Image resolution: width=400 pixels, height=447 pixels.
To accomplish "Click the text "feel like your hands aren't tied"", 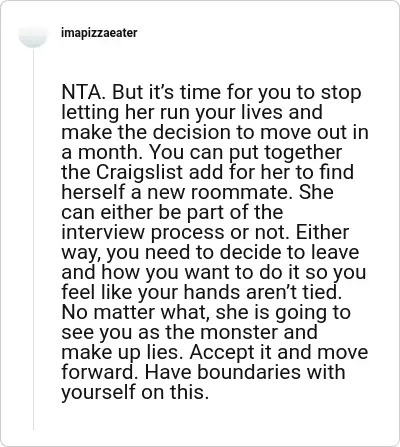I will pos(202,292).
